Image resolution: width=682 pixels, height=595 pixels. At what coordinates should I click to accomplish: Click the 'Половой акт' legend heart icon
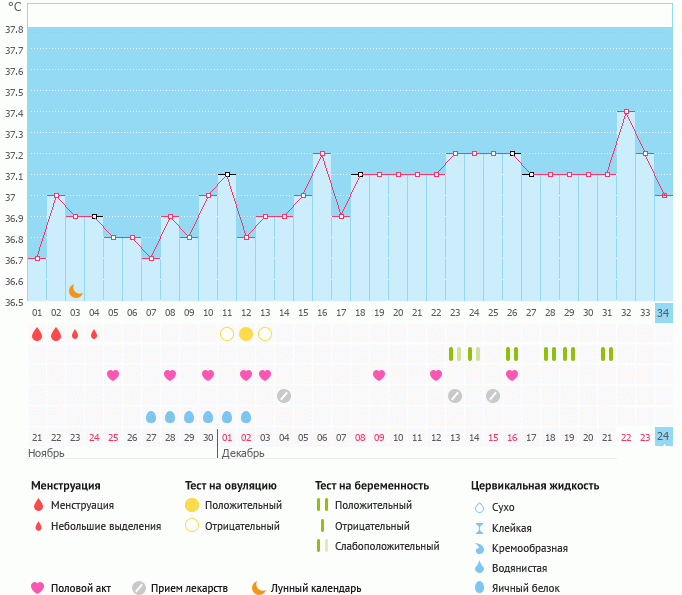pyautogui.click(x=38, y=588)
